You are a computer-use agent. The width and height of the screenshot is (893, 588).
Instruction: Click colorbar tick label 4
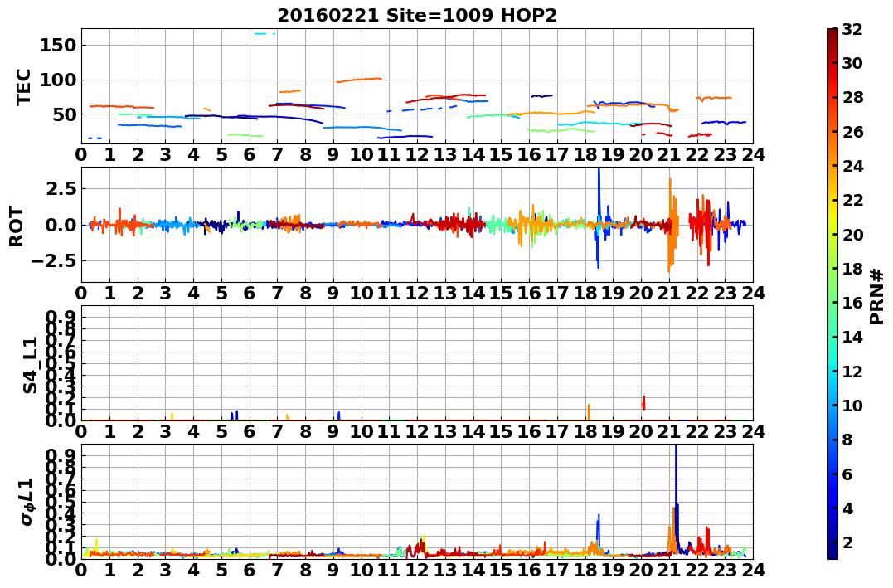point(847,508)
